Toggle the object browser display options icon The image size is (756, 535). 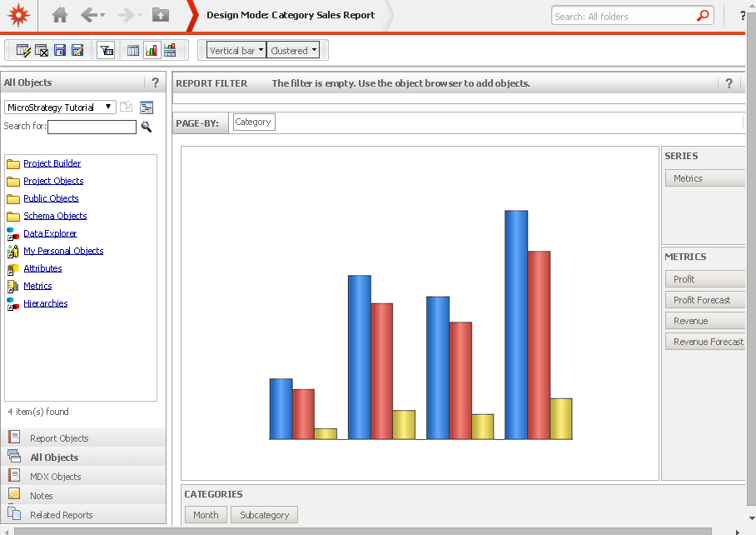[145, 107]
